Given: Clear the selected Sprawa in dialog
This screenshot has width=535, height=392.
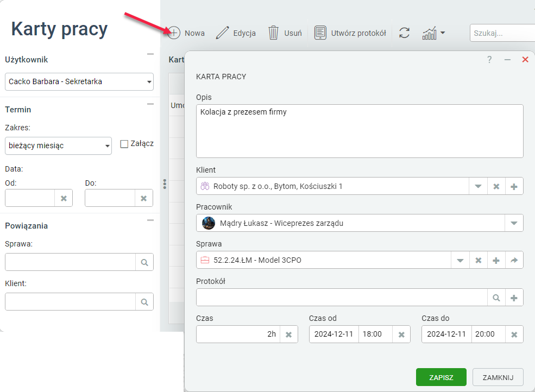Looking at the screenshot, I should 479,260.
